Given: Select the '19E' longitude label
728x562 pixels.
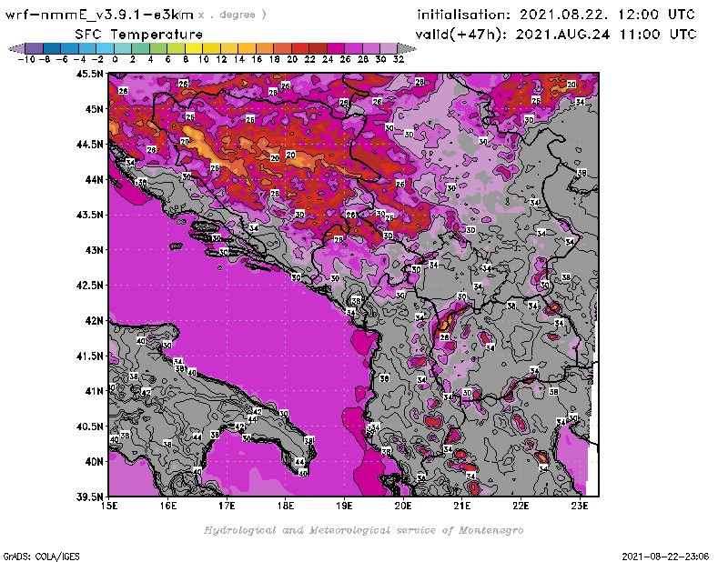Looking at the screenshot, I should (x=345, y=506).
